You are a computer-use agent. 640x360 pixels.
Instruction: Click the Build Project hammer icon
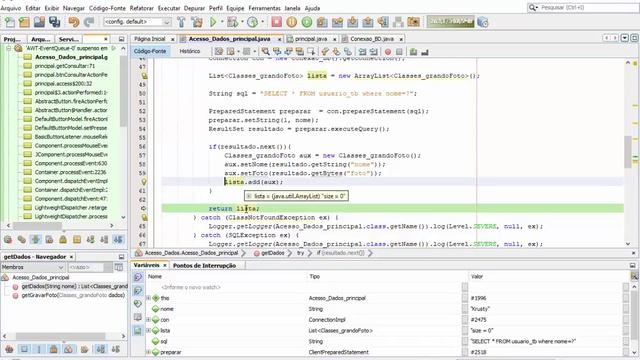point(182,22)
